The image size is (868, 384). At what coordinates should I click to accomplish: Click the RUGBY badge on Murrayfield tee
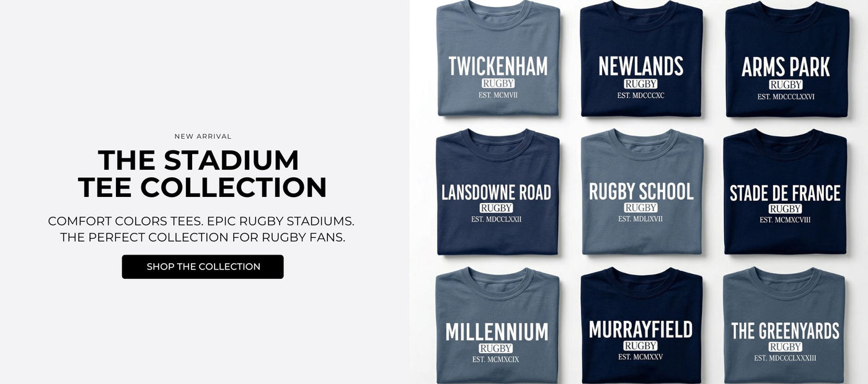tap(640, 346)
